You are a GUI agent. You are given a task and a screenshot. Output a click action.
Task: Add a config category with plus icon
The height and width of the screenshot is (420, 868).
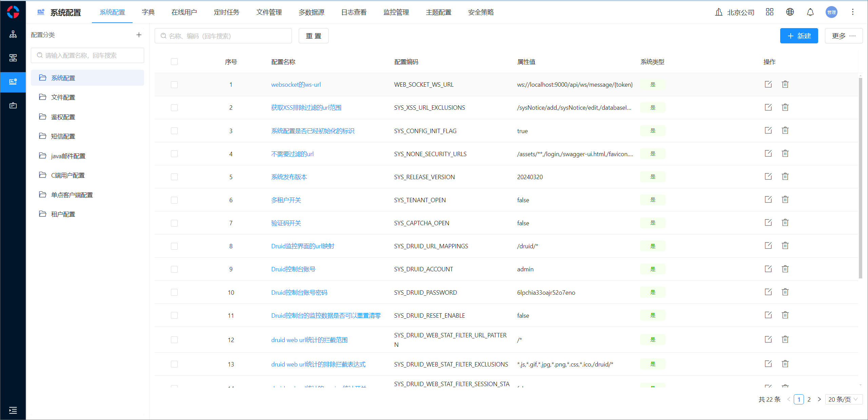[x=139, y=35]
